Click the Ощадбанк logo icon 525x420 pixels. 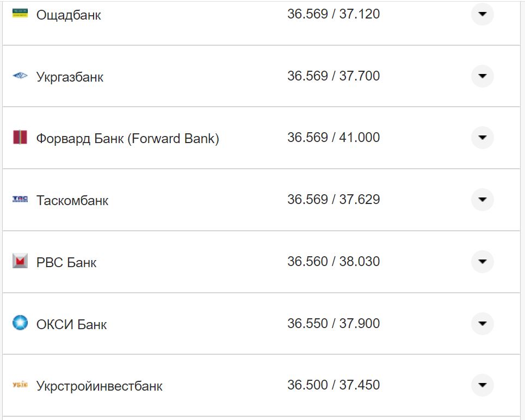[x=20, y=13]
